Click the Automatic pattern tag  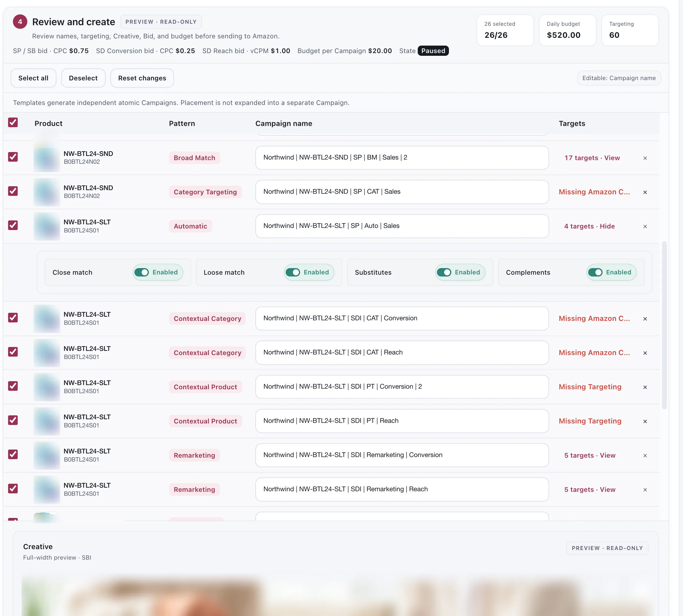pyautogui.click(x=190, y=226)
